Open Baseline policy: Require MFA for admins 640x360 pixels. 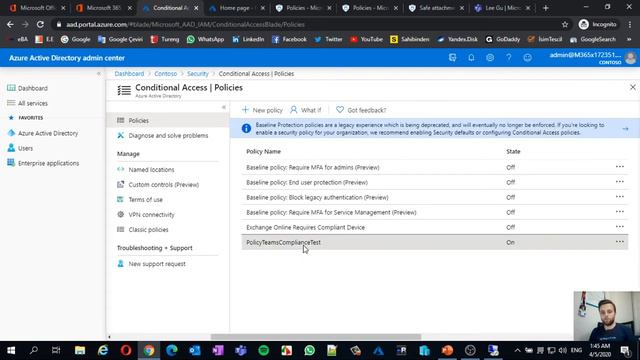pyautogui.click(x=313, y=167)
